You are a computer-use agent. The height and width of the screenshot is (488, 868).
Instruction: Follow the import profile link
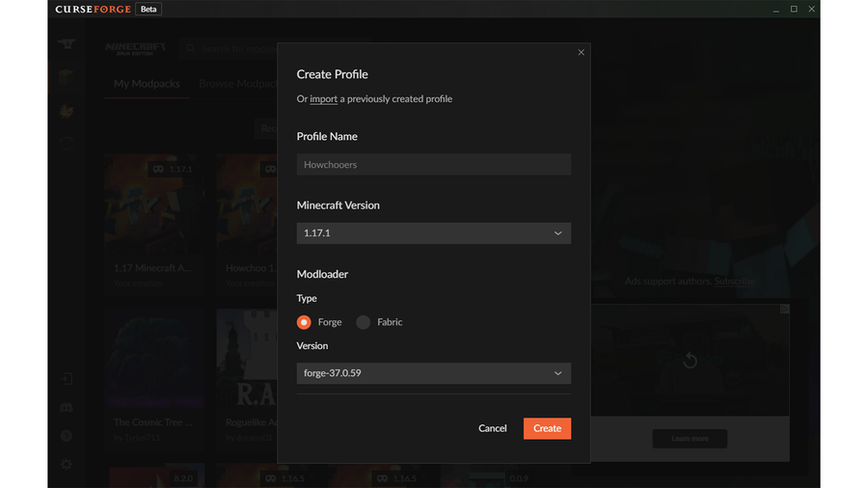pyautogui.click(x=323, y=99)
